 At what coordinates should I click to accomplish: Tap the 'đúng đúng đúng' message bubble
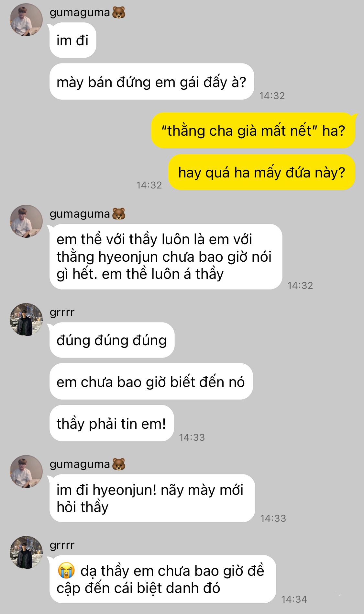(x=112, y=340)
